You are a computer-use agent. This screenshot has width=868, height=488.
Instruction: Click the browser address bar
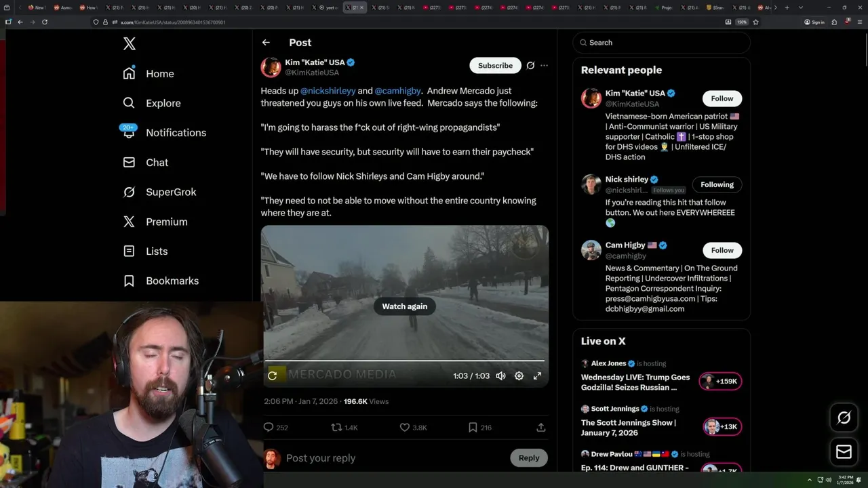[x=407, y=22]
